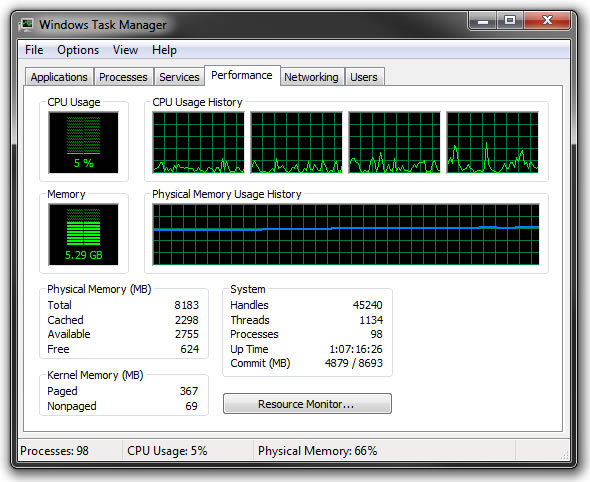Click the CPU Usage History label
Screen dimensions: 590x482
pos(197,102)
